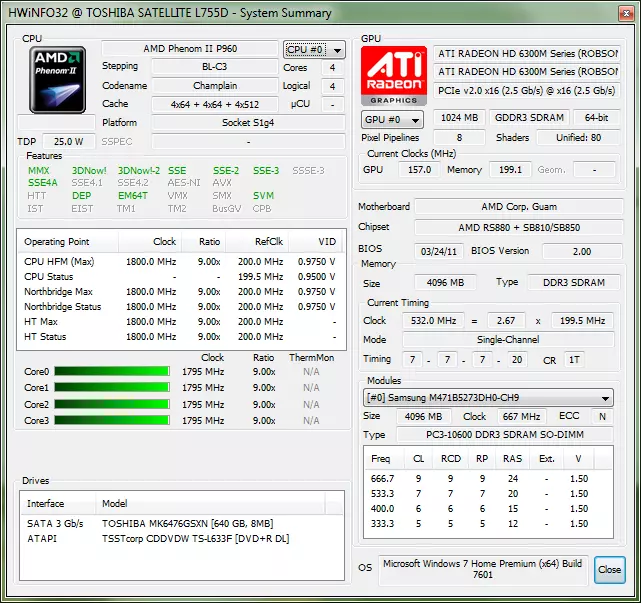This screenshot has height=603, width=641.
Task: Click the 3DNow!-2 feature label
Action: coord(139,170)
